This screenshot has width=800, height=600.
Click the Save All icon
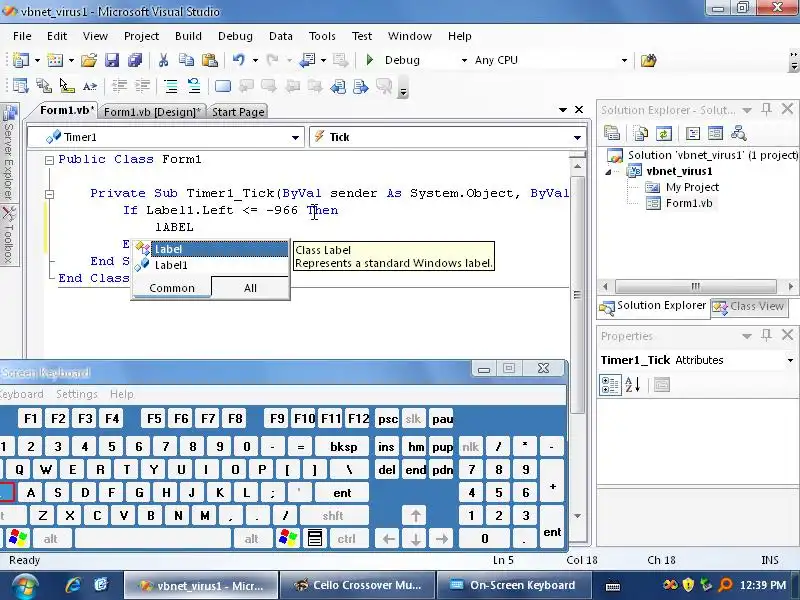pos(135,60)
